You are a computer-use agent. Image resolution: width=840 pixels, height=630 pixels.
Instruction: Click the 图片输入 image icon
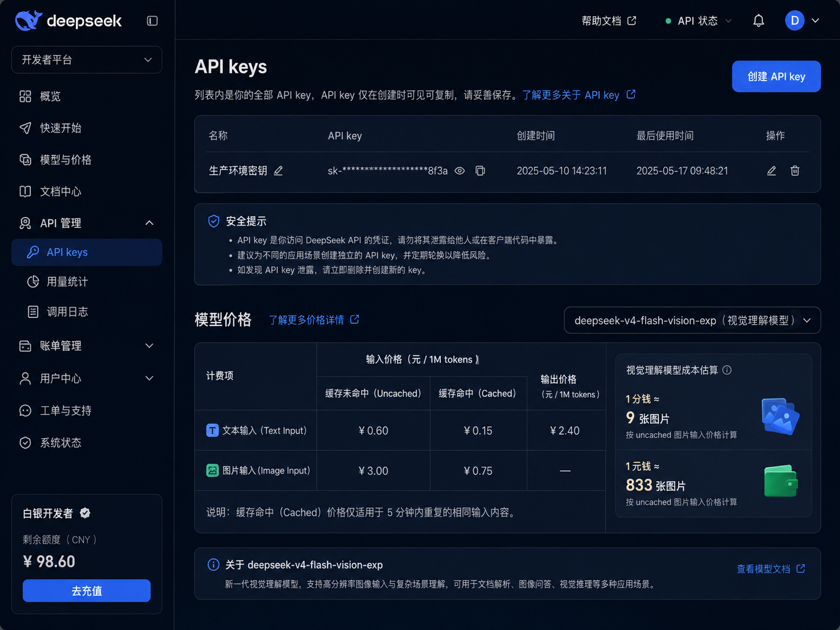pyautogui.click(x=212, y=470)
